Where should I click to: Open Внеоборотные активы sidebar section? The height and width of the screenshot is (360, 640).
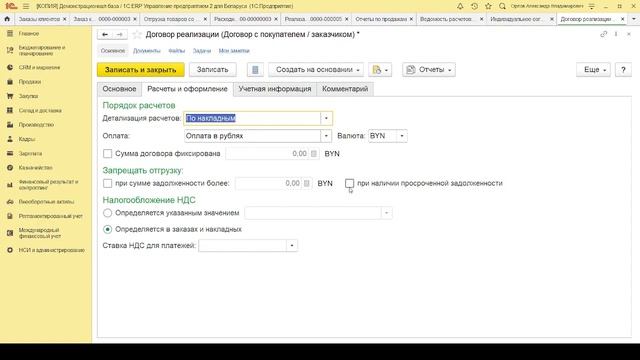(x=46, y=202)
